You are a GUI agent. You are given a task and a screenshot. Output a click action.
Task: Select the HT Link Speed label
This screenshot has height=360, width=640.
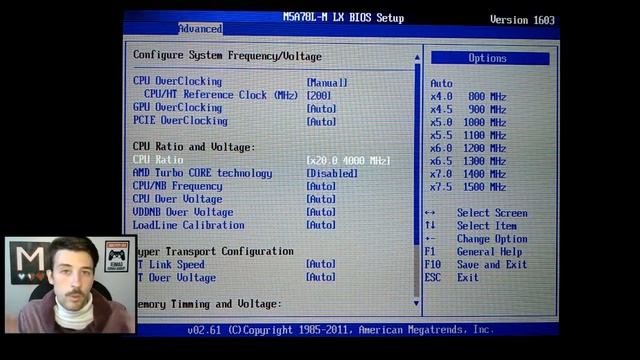(171, 264)
